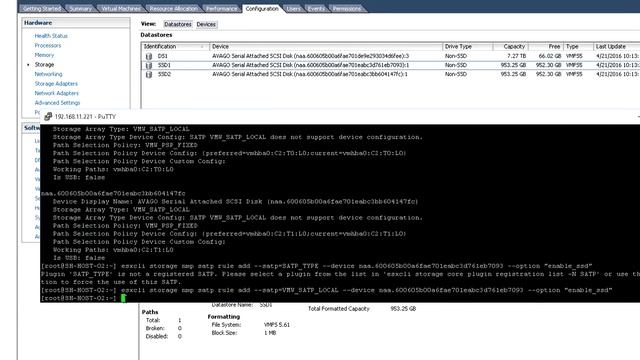
Task: Select the SSD1 datastore row name
Action: [x=164, y=65]
